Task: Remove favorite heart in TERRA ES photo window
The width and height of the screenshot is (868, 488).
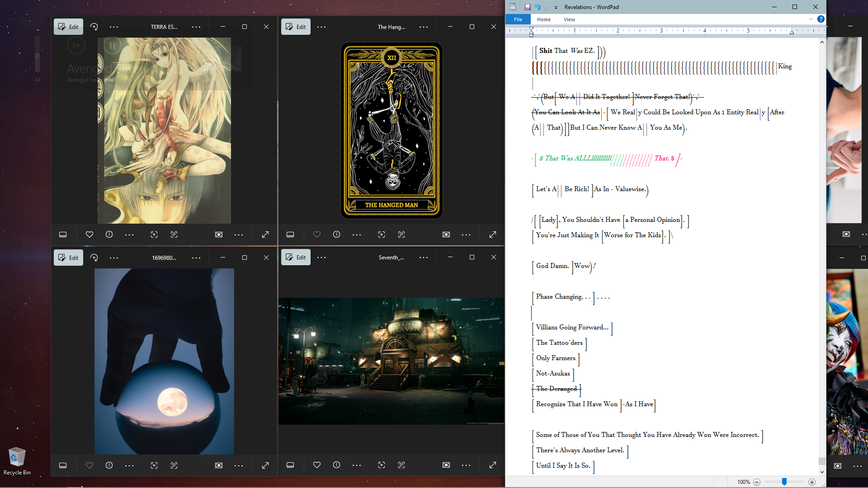Action: tap(90, 235)
